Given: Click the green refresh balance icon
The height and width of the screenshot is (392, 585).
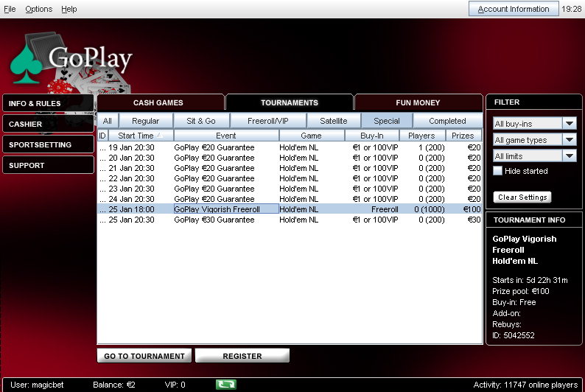Looking at the screenshot, I should click(225, 384).
